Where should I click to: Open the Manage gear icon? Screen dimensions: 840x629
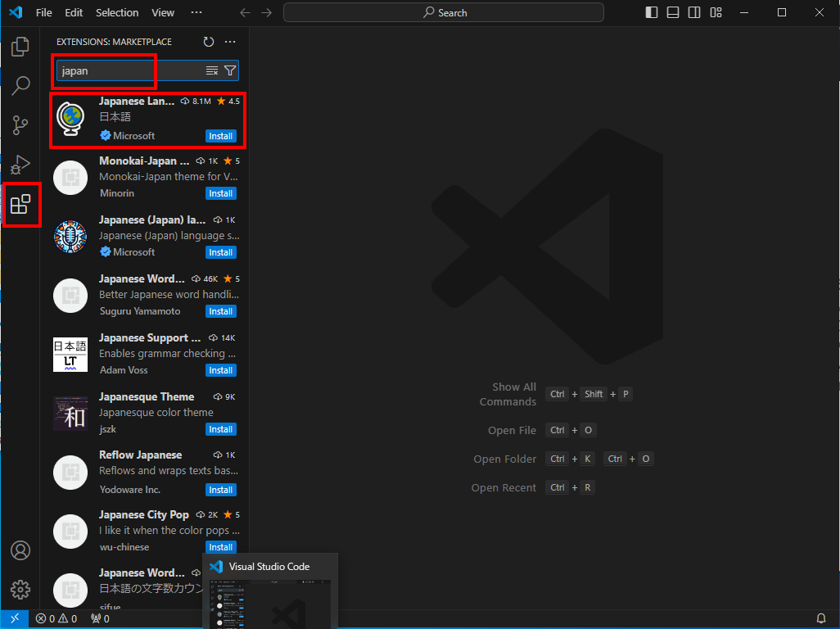coord(20,589)
